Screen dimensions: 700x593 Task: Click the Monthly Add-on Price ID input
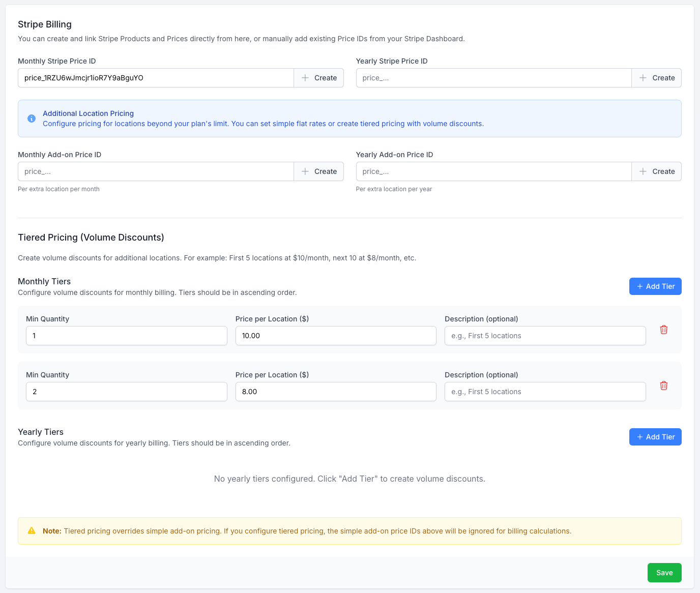pyautogui.click(x=156, y=171)
